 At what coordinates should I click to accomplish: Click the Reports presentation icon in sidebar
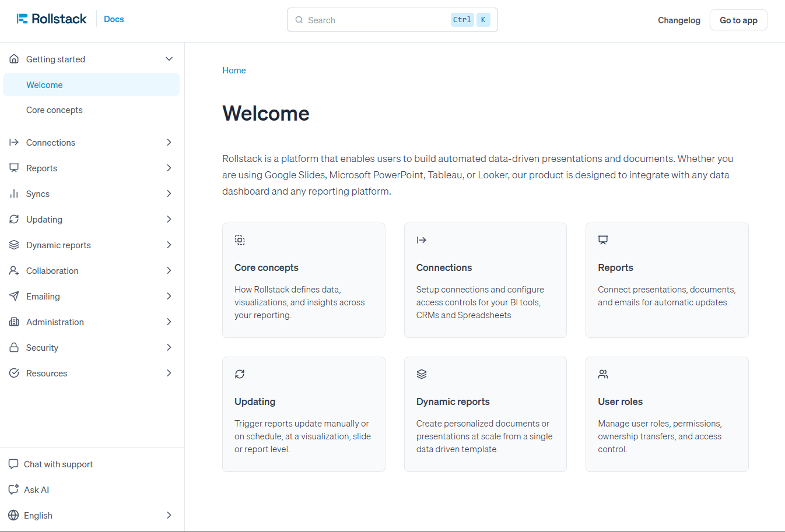[14, 168]
